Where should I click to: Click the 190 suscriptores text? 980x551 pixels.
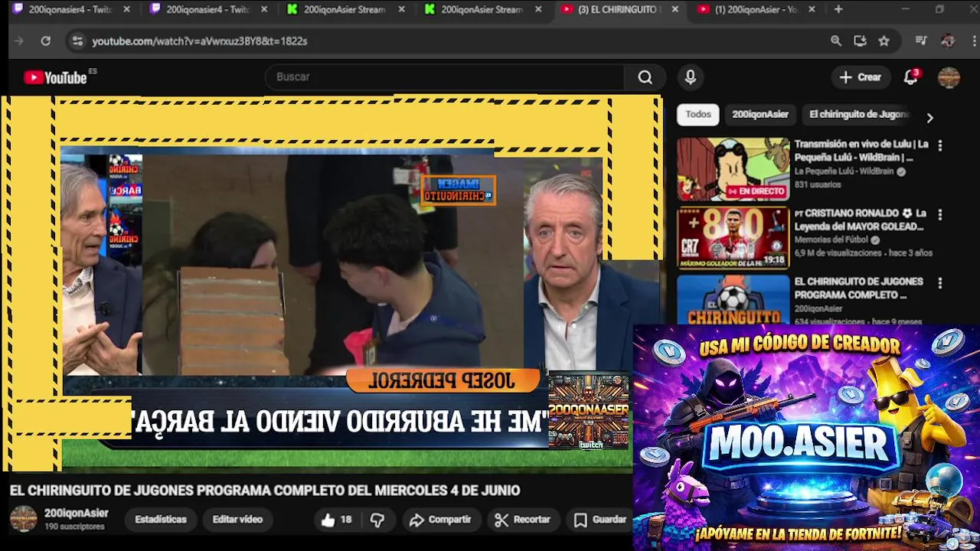[x=74, y=527]
